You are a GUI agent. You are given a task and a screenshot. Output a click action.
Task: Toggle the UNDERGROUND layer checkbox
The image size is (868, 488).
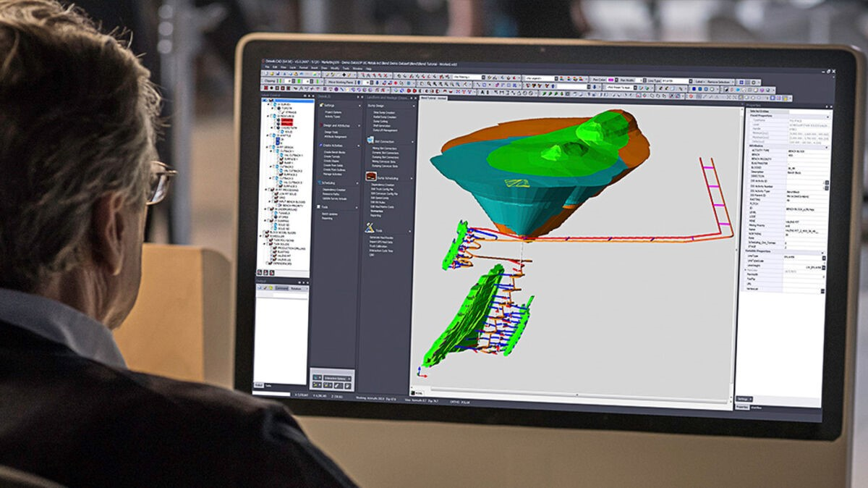click(268, 211)
